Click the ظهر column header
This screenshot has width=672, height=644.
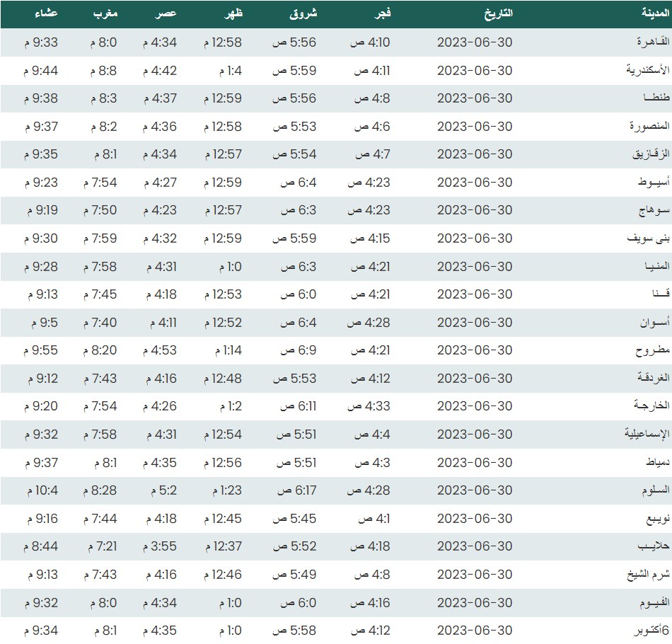click(x=233, y=14)
